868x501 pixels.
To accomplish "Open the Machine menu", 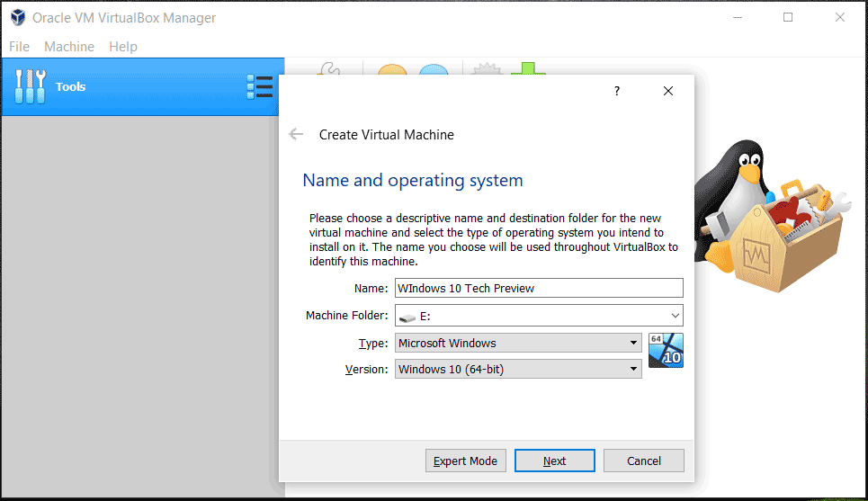I will tap(69, 47).
